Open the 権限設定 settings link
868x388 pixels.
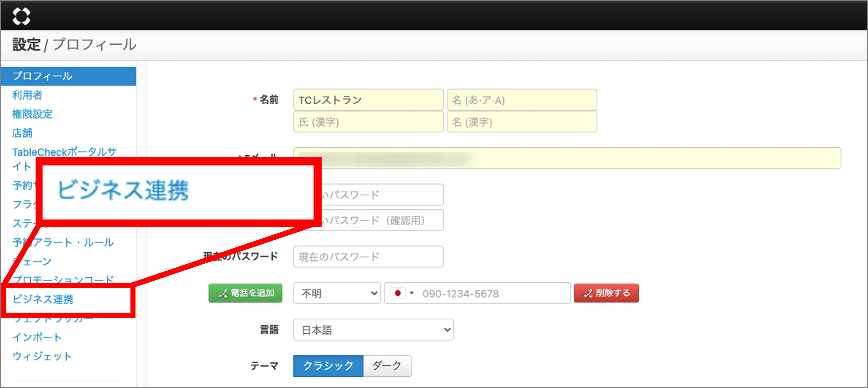tap(32, 114)
